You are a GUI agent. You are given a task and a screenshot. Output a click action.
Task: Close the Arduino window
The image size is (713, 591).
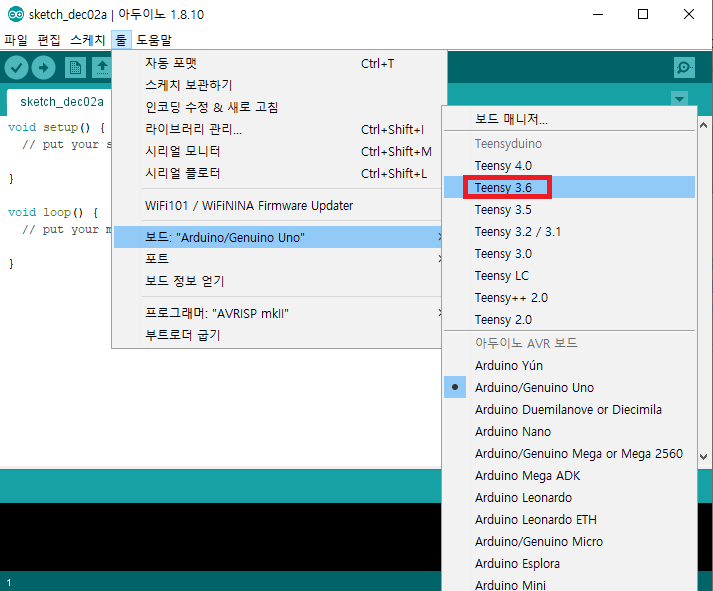[689, 15]
